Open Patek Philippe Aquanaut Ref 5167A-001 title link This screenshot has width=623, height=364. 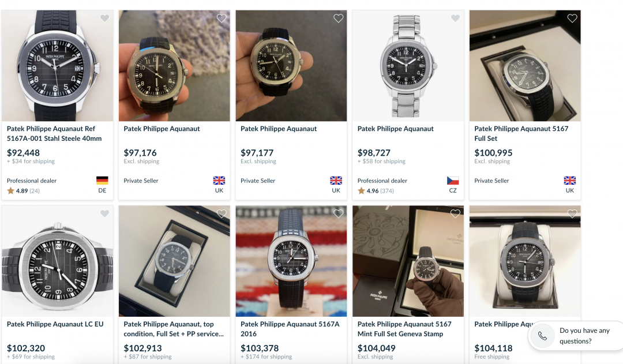coord(54,133)
